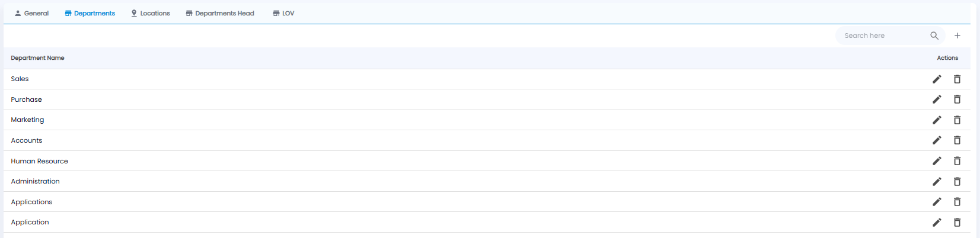Image resolution: width=980 pixels, height=238 pixels.
Task: Select the Purchase row text
Action: pos(27,99)
